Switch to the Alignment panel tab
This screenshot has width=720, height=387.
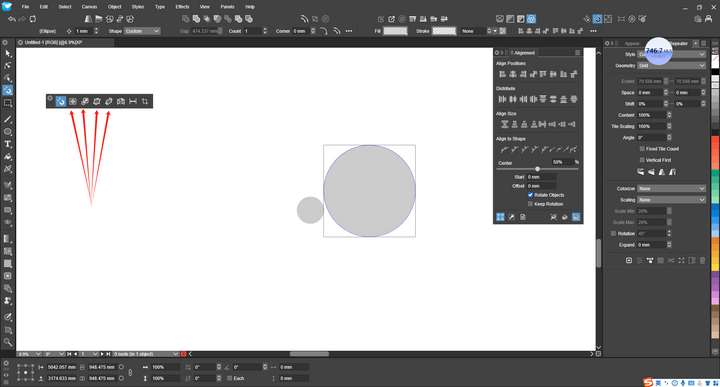[523, 53]
